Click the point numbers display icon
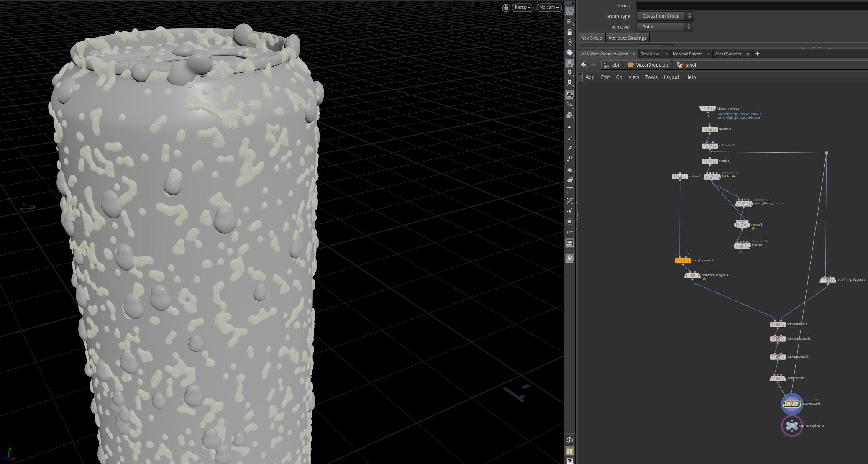 (570, 159)
